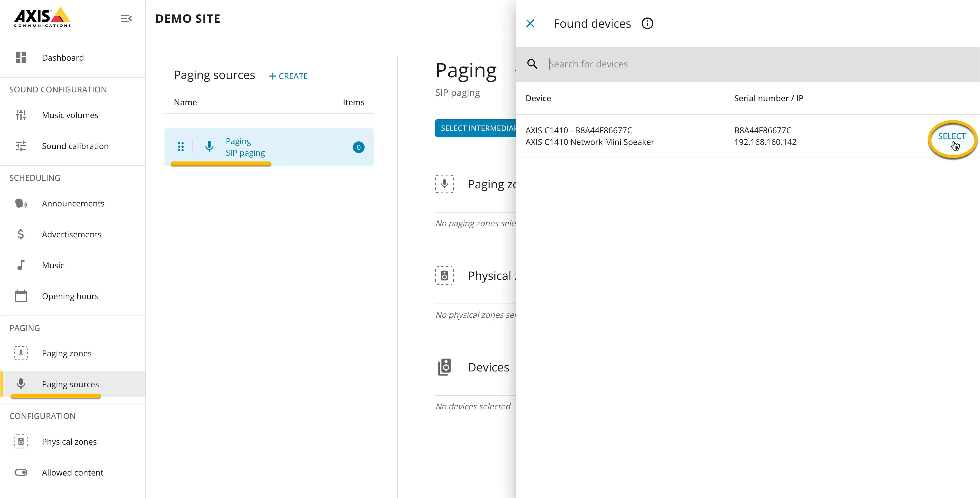Click the Advertisements dollar icon
This screenshot has width=980, height=498.
tap(21, 234)
